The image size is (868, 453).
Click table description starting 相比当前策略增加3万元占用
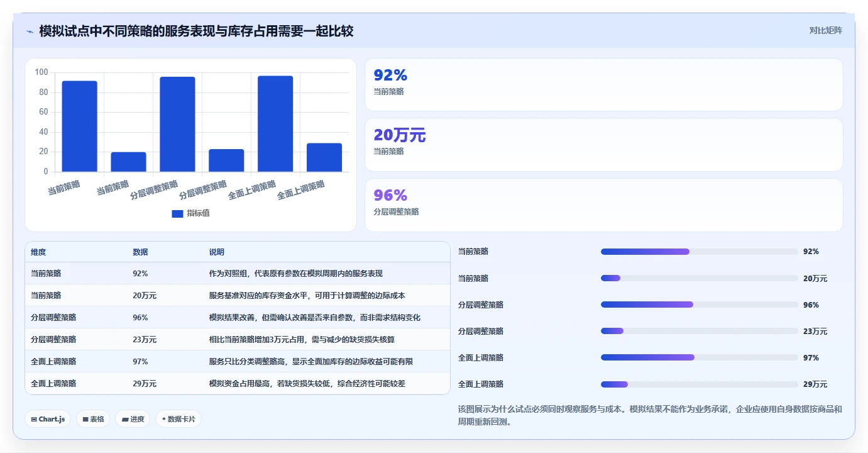pyautogui.click(x=302, y=340)
